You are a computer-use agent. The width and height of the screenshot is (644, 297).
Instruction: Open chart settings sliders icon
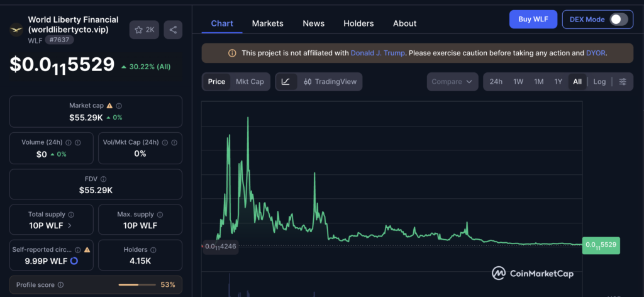click(x=623, y=82)
